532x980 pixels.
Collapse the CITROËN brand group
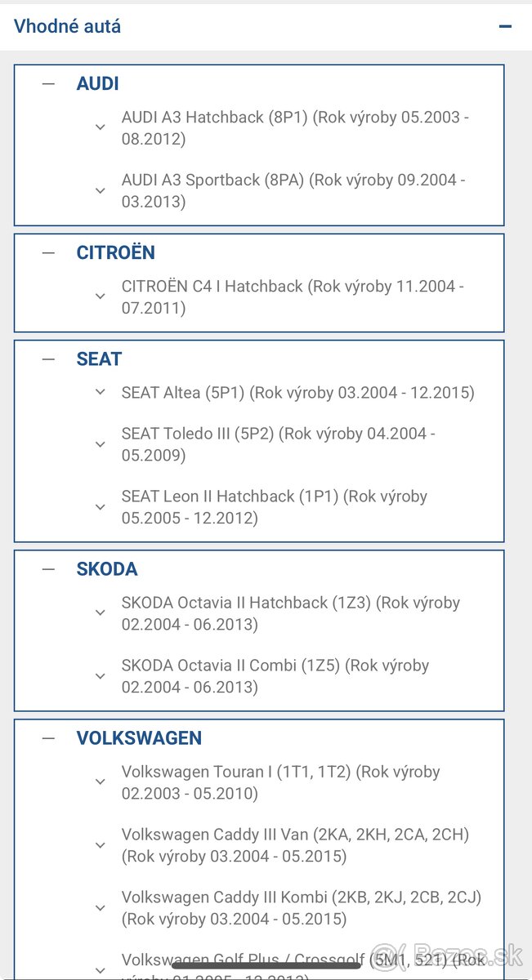point(49,252)
